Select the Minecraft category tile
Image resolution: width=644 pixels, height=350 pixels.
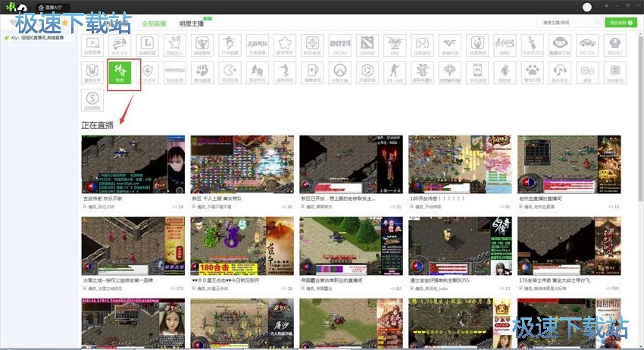pyautogui.click(x=175, y=73)
